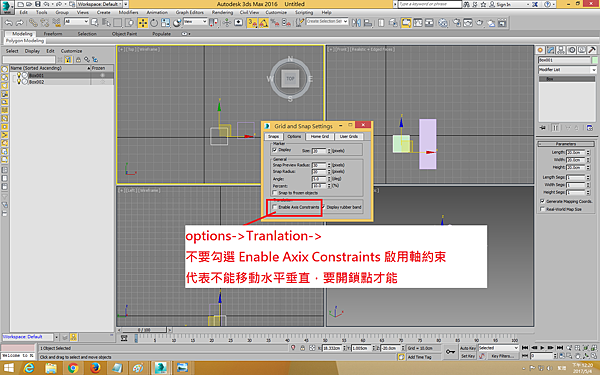Open the Modify command panel tab
The image size is (600, 375).
coord(551,50)
